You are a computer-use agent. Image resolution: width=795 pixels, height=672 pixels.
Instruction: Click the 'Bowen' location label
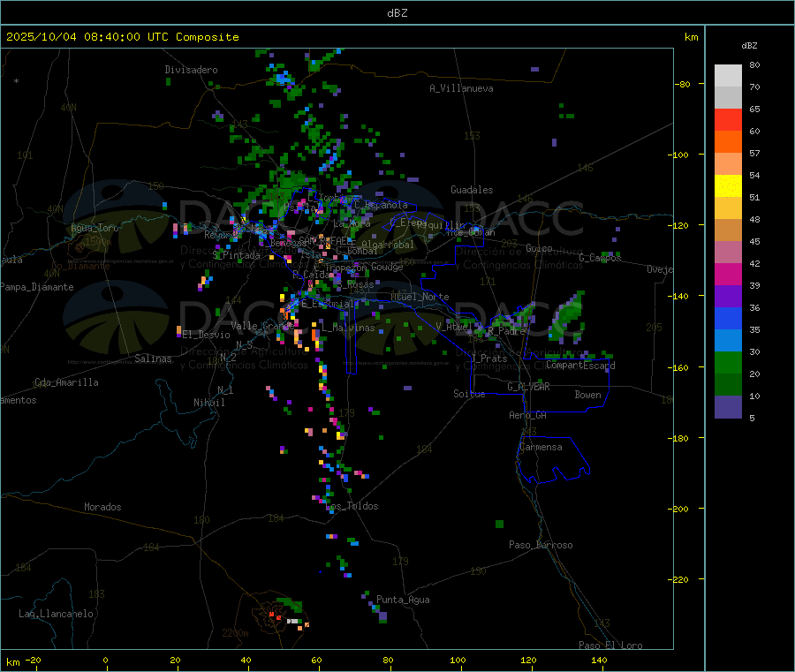(x=588, y=395)
